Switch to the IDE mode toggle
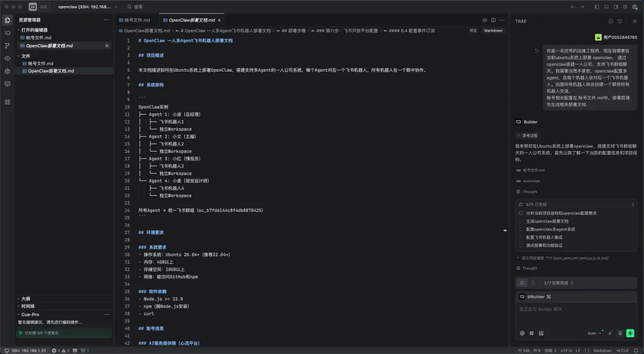 tap(44, 7)
